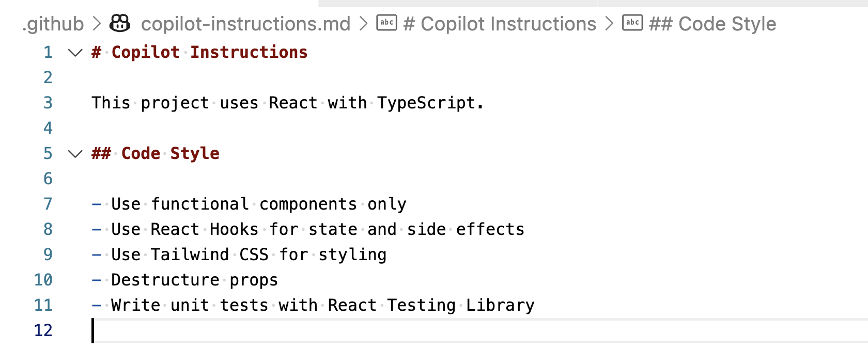Viewport: 868px width, 350px height.
Task: Click the symbol icon before '# Copilot Instructions' breadcrumb
Action: pyautogui.click(x=386, y=23)
